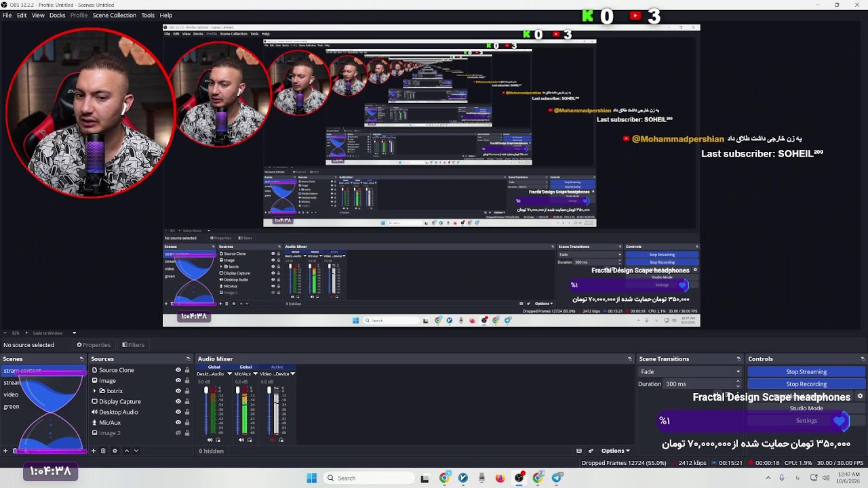Open source Filters
The height and width of the screenshot is (488, 868).
point(133,345)
